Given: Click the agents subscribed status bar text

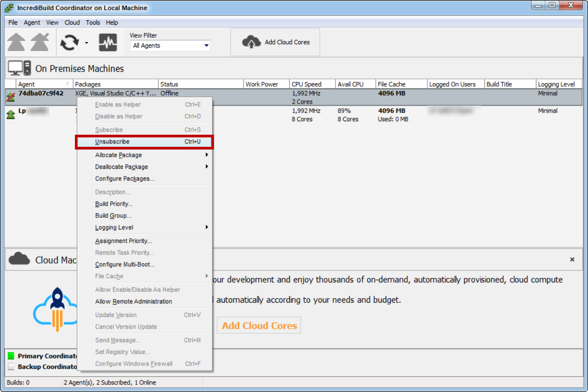Looking at the screenshot, I should point(110,383).
